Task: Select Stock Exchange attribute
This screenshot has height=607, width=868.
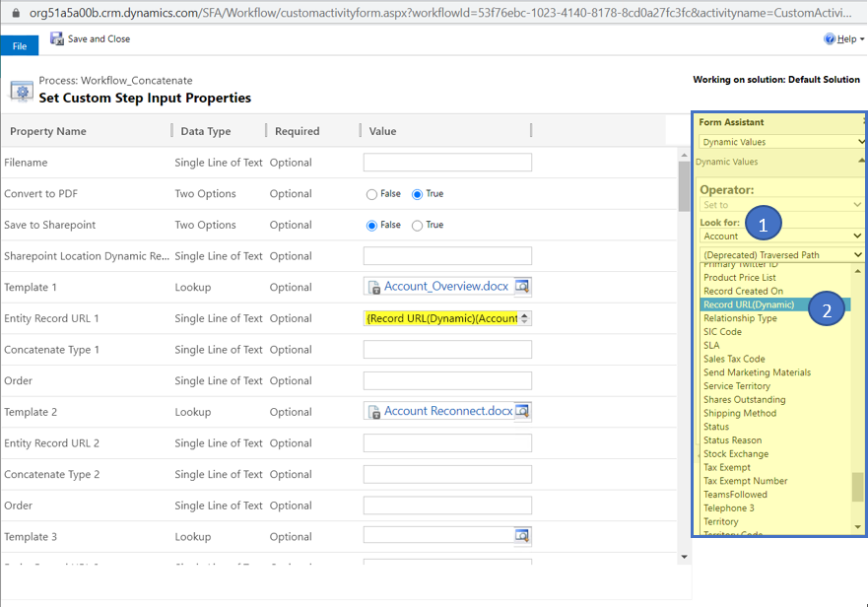Action: (x=736, y=453)
